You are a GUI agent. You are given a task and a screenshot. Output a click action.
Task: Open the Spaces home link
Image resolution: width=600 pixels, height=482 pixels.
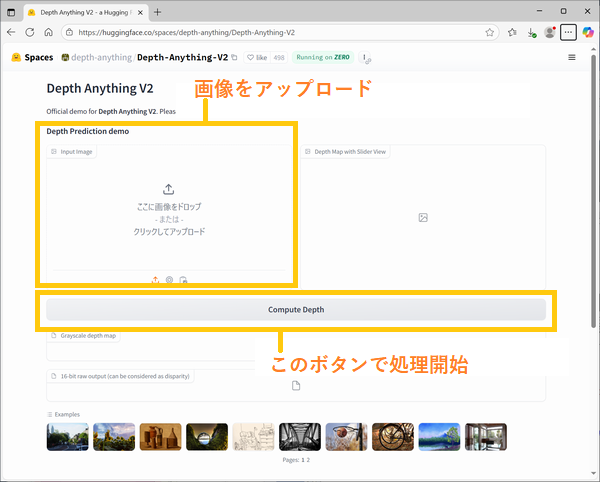[x=32, y=58]
